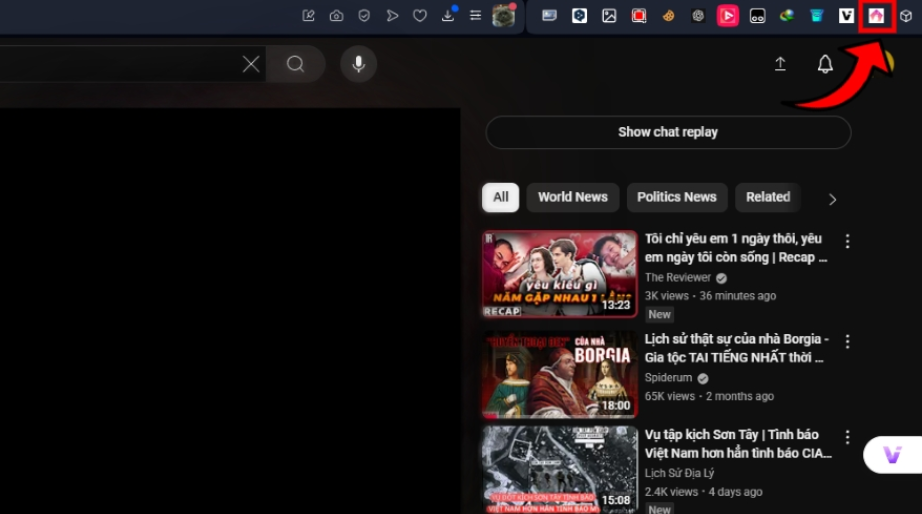
Task: Visit Lịch Sử Địa Lý channel link
Action: pyautogui.click(x=679, y=473)
